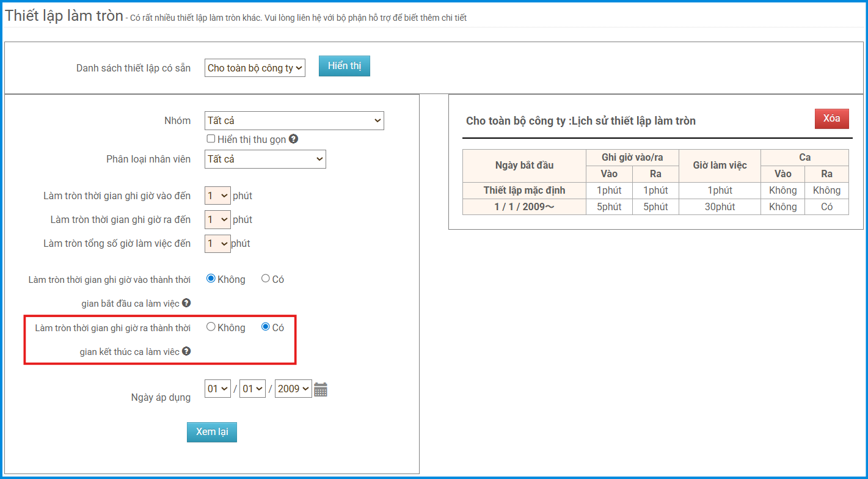Choose the year in Ngày áp dụng
868x479 pixels.
pos(293,389)
